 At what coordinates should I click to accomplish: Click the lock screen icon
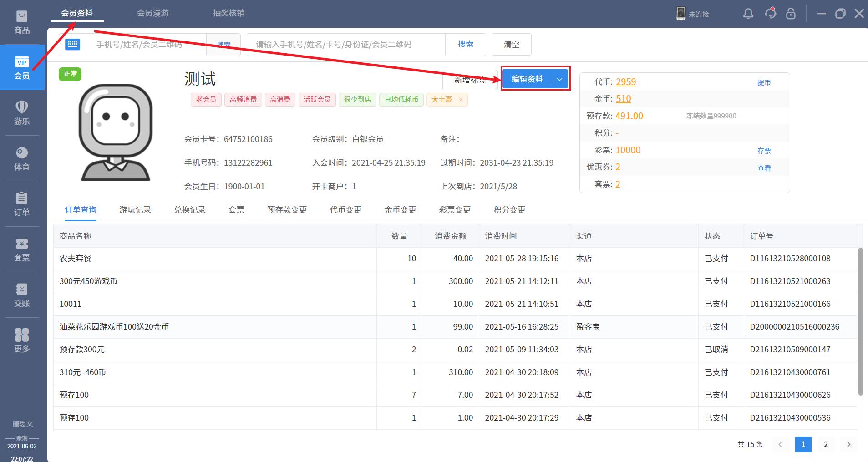click(791, 13)
